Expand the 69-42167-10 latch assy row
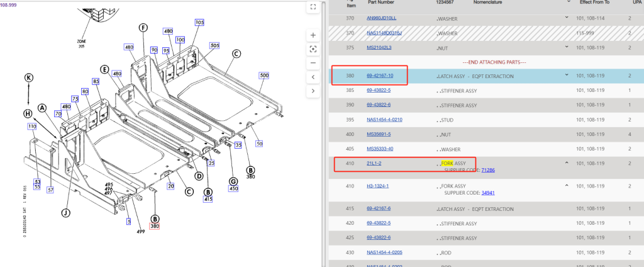644x267 pixels. coord(567,76)
